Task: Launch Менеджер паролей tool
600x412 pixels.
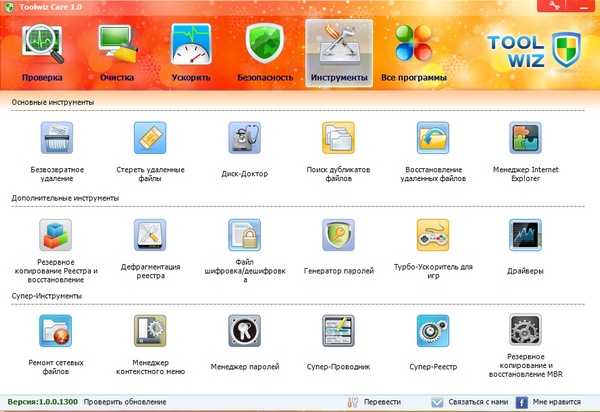Action: 244,332
